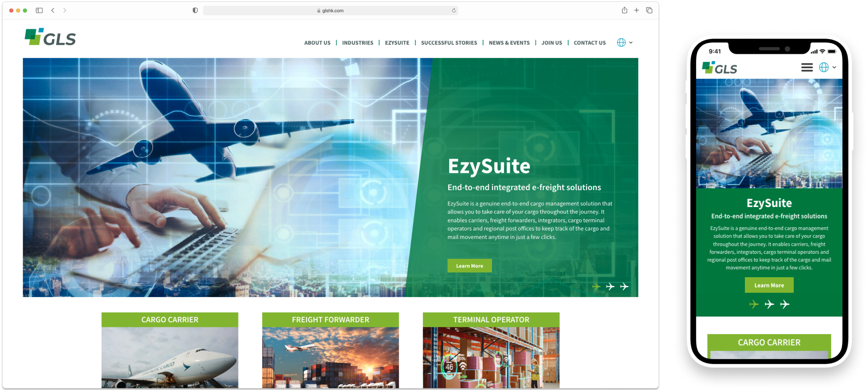The width and height of the screenshot is (868, 390).
Task: Click the glshk.com address bar
Action: (330, 10)
